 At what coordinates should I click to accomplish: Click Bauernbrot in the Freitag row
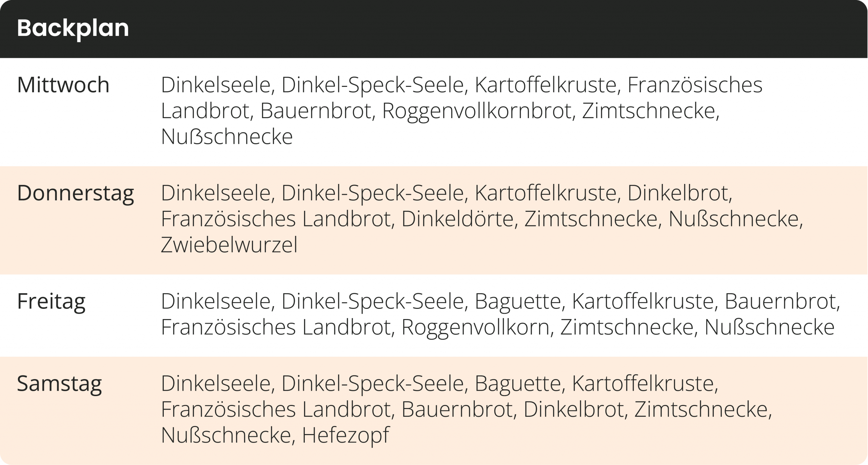782,301
